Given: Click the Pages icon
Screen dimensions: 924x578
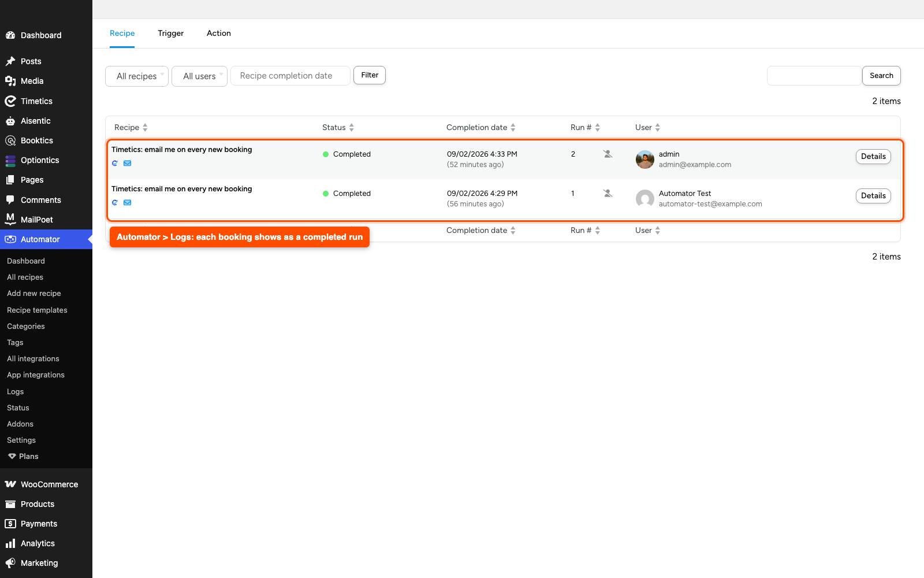Looking at the screenshot, I should [x=10, y=180].
